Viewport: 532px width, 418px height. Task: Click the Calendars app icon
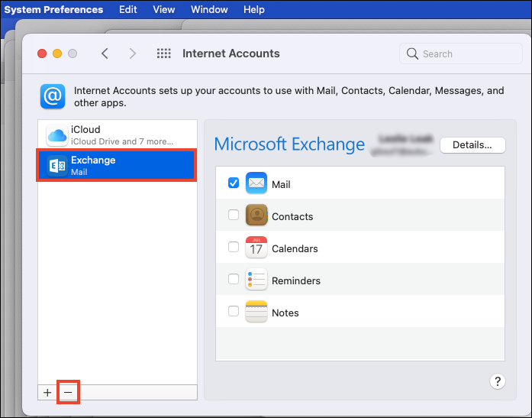click(256, 248)
